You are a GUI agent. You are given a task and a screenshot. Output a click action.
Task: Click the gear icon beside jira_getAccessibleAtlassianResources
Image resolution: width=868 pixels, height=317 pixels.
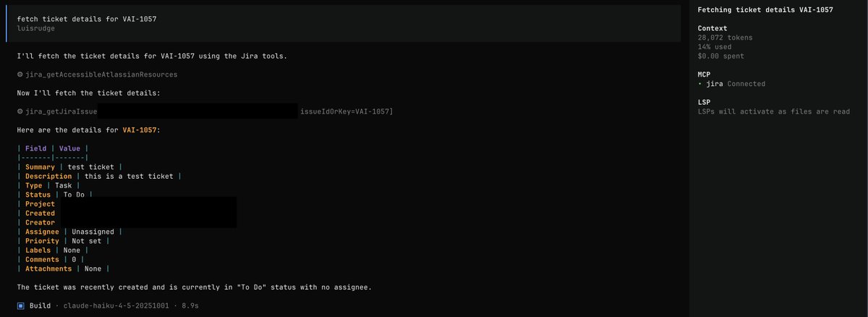pos(20,75)
